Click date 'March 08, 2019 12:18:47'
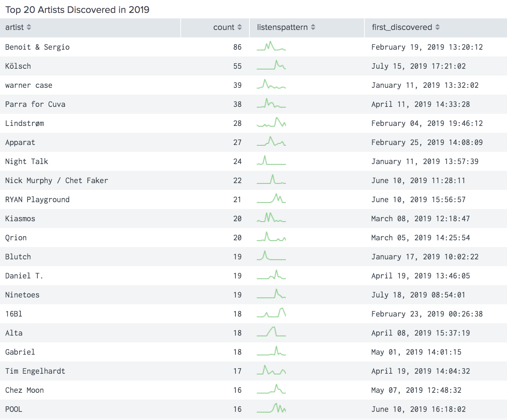This screenshot has height=420, width=507. pyautogui.click(x=421, y=219)
